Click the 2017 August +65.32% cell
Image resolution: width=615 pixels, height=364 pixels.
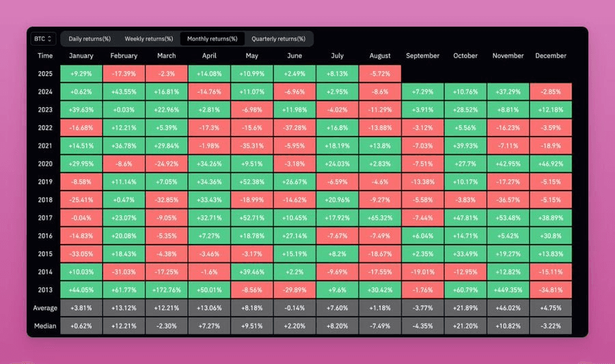(380, 218)
